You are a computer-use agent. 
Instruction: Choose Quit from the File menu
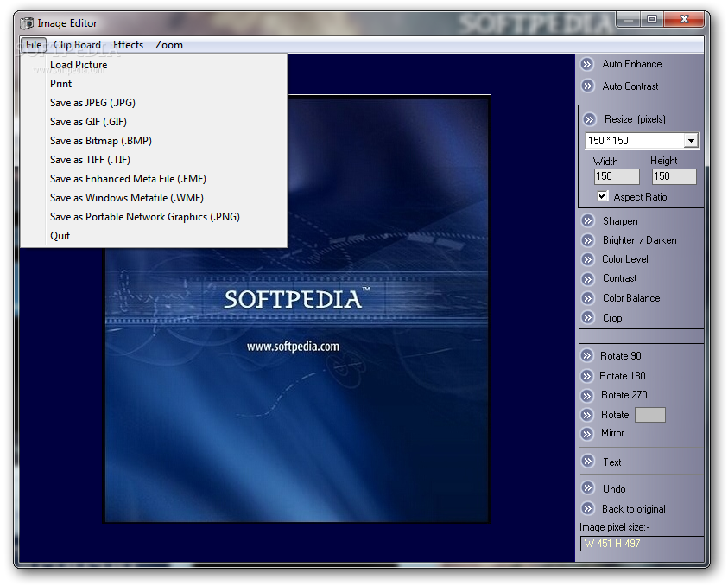pyautogui.click(x=154, y=236)
